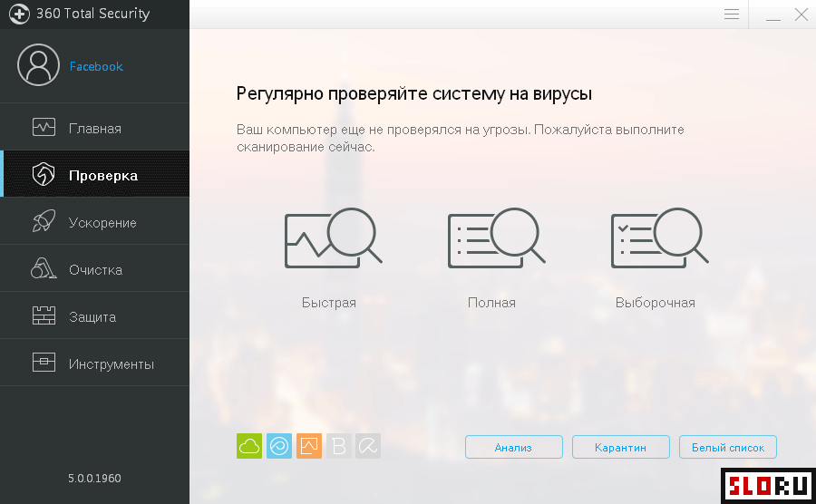Click the orange system repair engine icon
Image resolution: width=816 pixels, height=504 pixels.
309,446
